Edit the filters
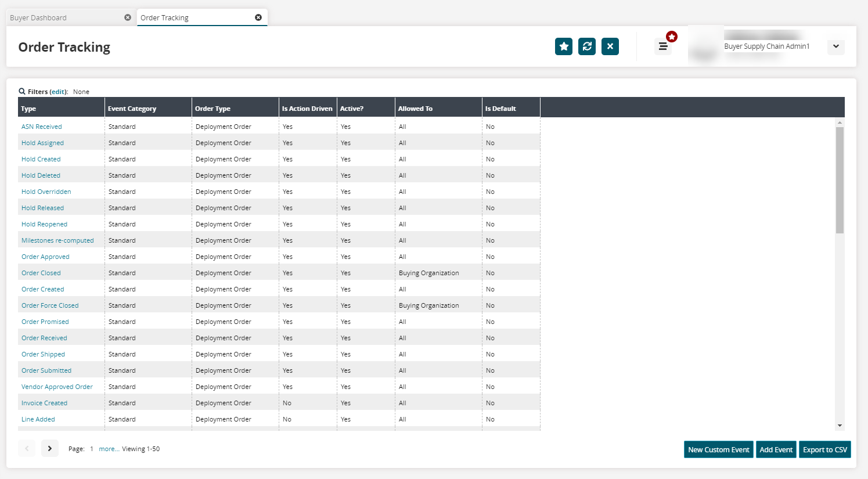868x479 pixels. 58,92
